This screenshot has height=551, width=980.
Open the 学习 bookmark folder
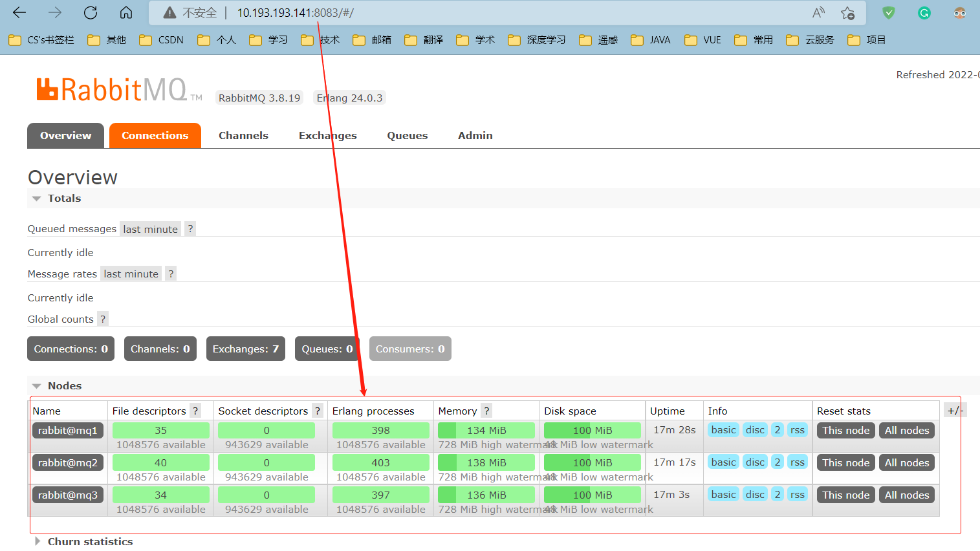[x=268, y=40]
